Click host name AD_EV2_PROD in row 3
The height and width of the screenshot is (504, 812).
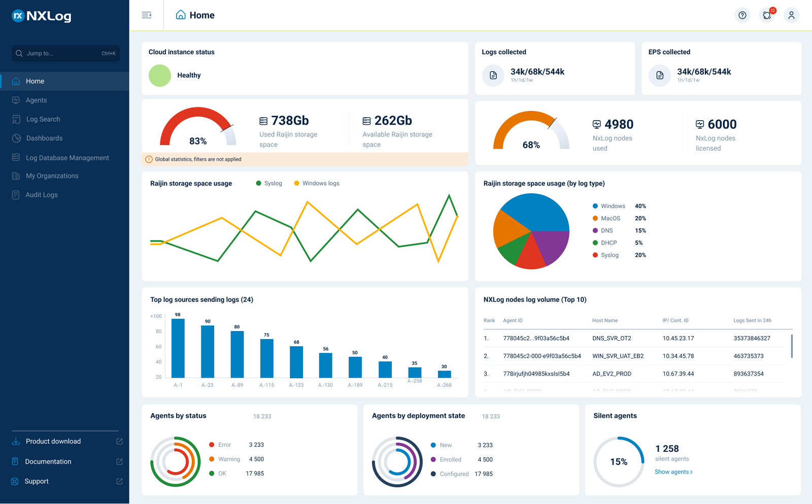pyautogui.click(x=612, y=374)
